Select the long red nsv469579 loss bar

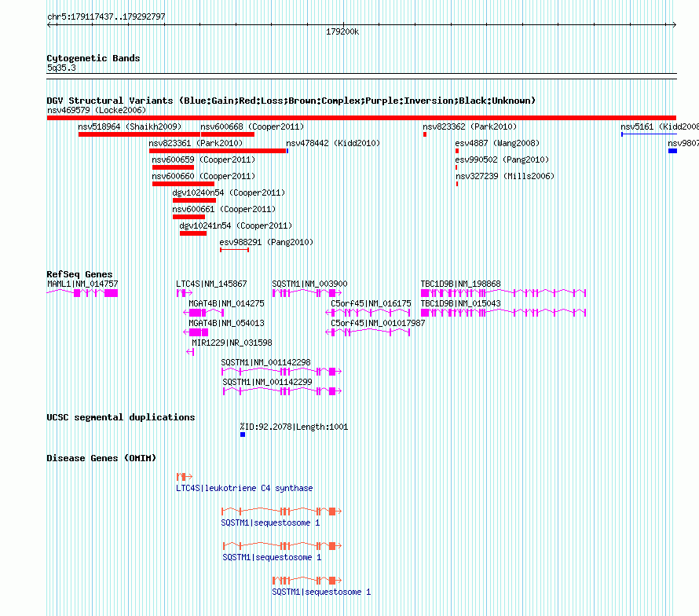361,118
